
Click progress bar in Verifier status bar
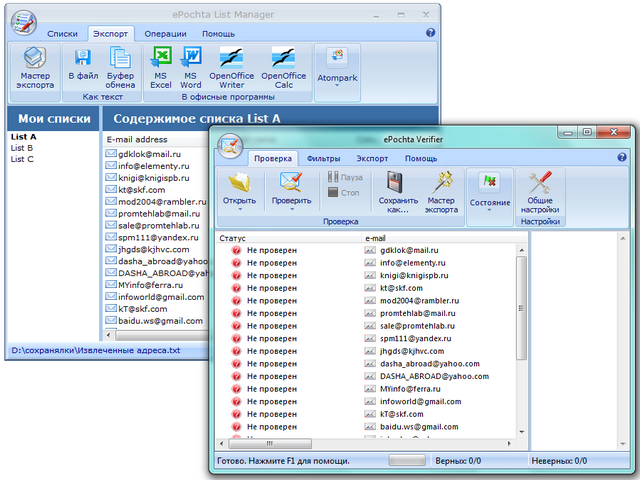pos(407,460)
